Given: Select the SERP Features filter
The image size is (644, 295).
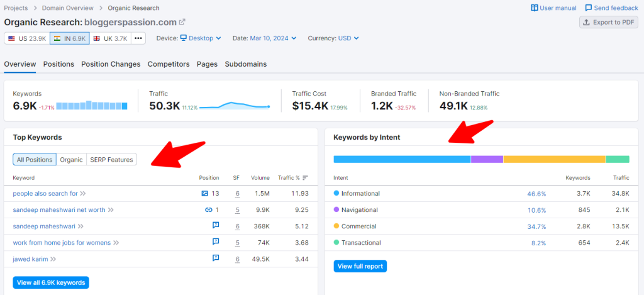Looking at the screenshot, I should 112,159.
